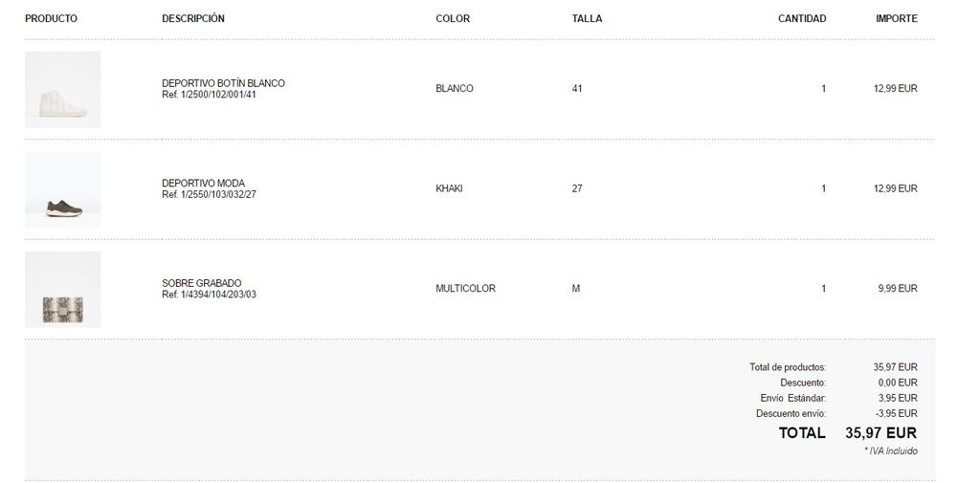Click the IVA Incluido note
Image resolution: width=980 pixels, height=483 pixels.
coord(890,450)
